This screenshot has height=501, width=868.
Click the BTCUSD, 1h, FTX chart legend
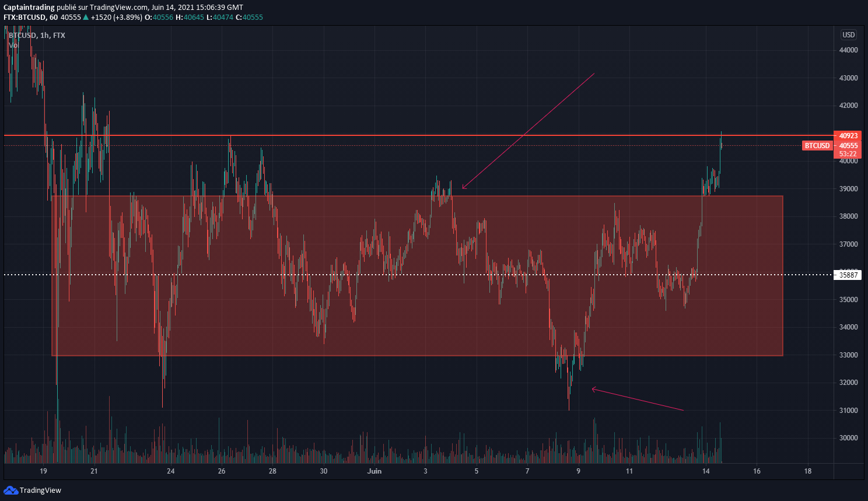(x=37, y=36)
